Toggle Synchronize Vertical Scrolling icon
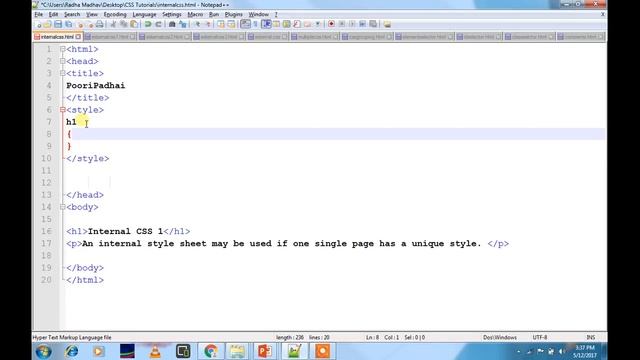The width and height of the screenshot is (640, 360). (221, 24)
